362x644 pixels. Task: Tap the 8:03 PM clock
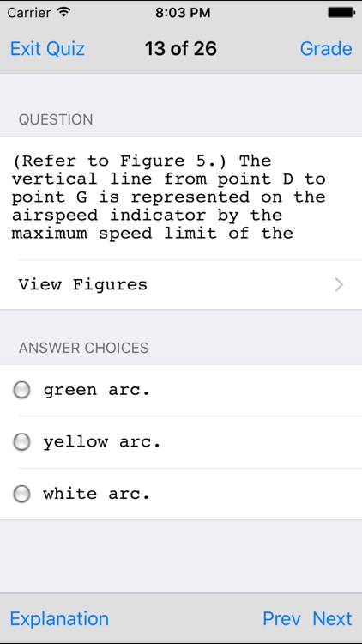(183, 13)
